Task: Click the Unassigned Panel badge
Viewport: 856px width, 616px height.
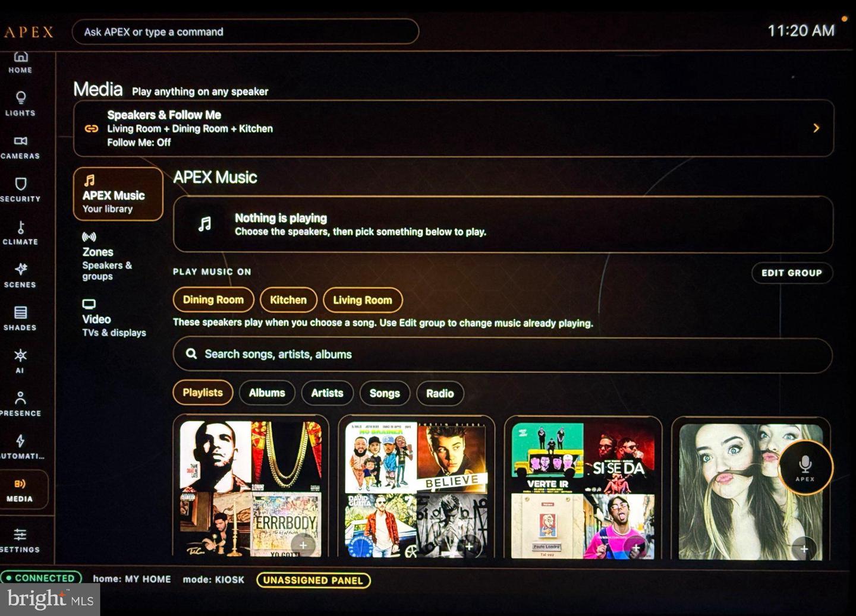Action: coord(313,580)
